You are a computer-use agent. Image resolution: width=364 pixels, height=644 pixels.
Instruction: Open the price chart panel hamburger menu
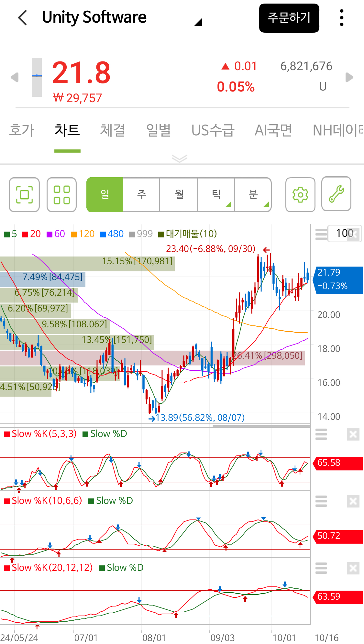click(321, 234)
